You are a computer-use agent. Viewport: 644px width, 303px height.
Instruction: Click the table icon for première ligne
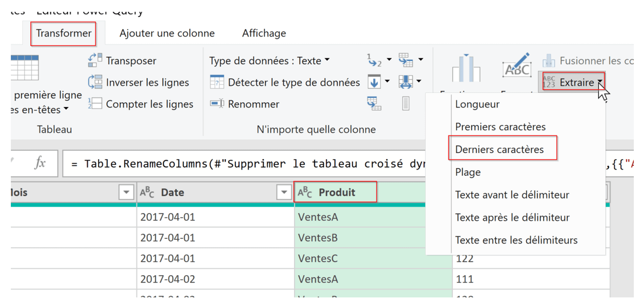(x=25, y=68)
